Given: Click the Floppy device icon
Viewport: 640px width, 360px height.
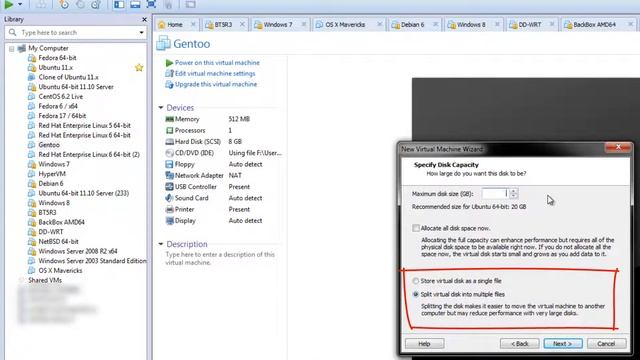Looking at the screenshot, I should point(169,164).
